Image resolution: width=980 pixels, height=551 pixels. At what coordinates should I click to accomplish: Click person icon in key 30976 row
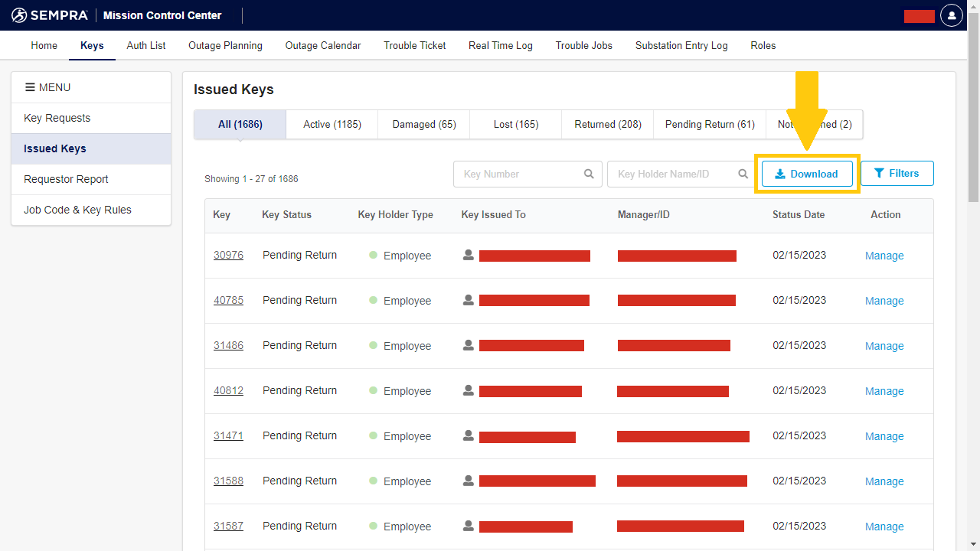(x=469, y=255)
